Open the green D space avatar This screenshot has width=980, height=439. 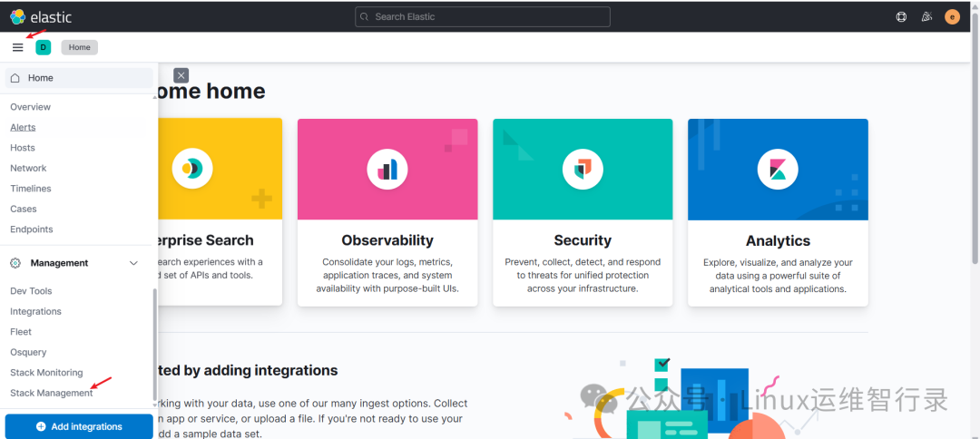click(x=44, y=47)
